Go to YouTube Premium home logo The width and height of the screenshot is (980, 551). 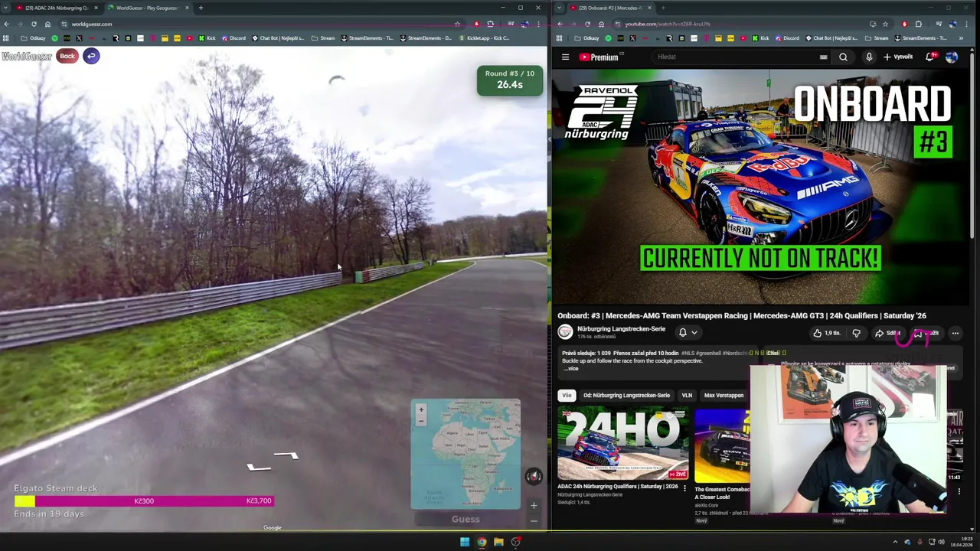(x=603, y=57)
